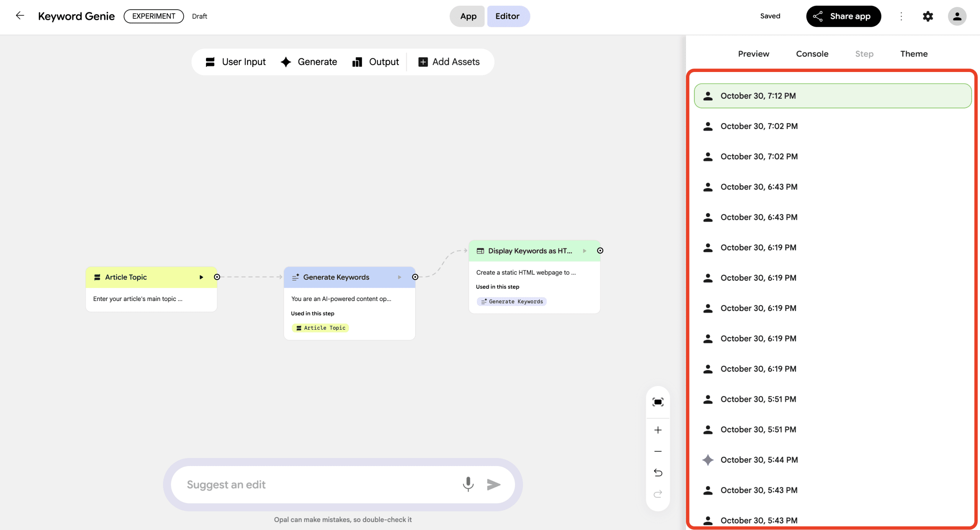Open the three-dot overflow menu
980x530 pixels.
(x=902, y=16)
